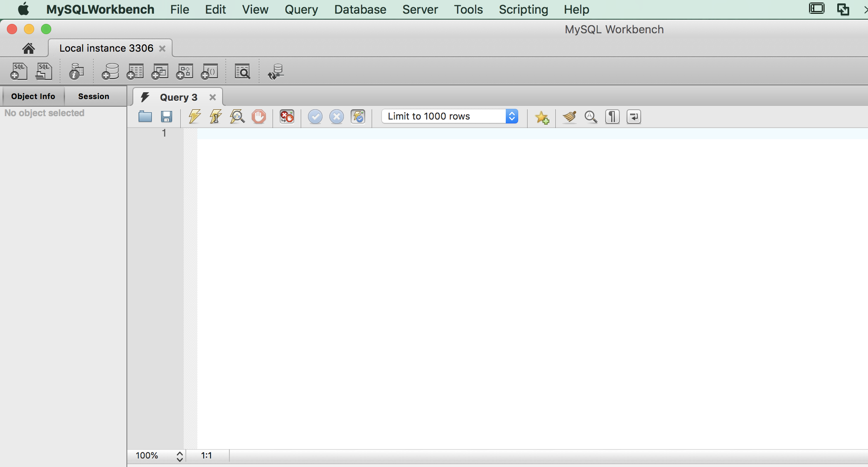The image size is (868, 467).
Task: Toggle autocommit mode
Action: pyautogui.click(x=358, y=117)
